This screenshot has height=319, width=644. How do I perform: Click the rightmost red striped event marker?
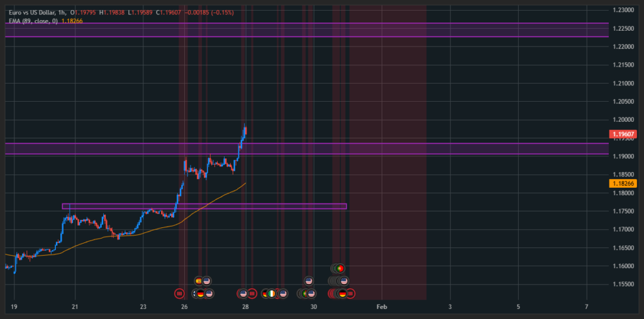[x=351, y=293]
